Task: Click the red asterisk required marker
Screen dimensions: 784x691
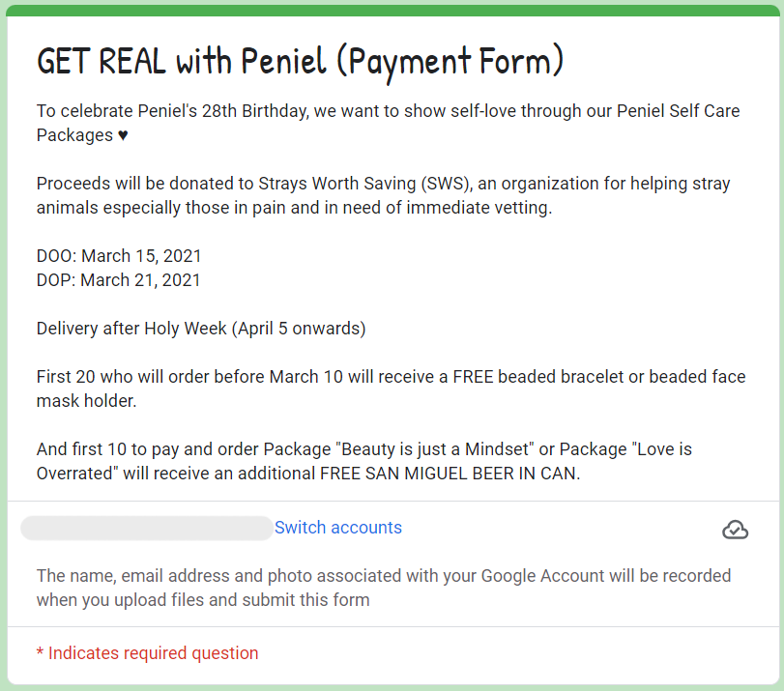Action: 40,652
